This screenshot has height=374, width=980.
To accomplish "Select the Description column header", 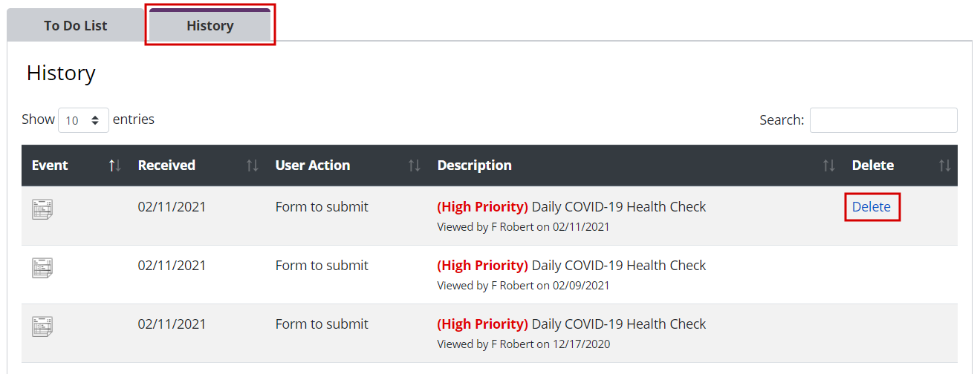I will [x=474, y=165].
